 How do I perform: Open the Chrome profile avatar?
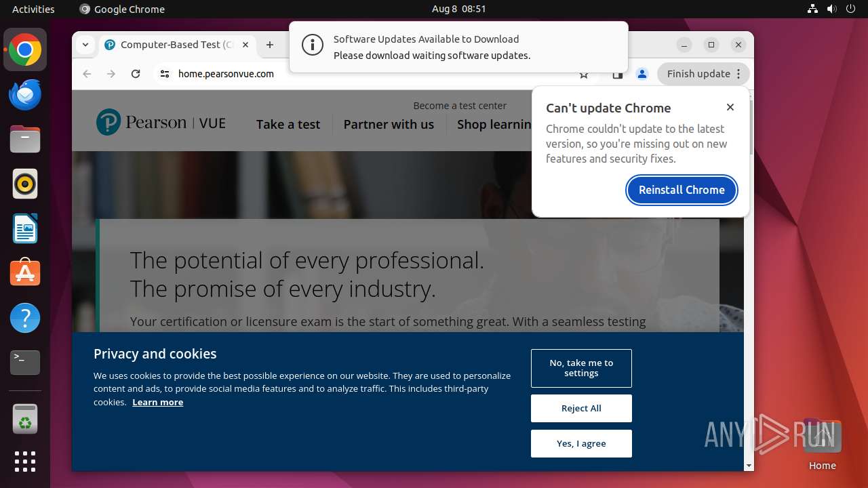click(x=642, y=74)
